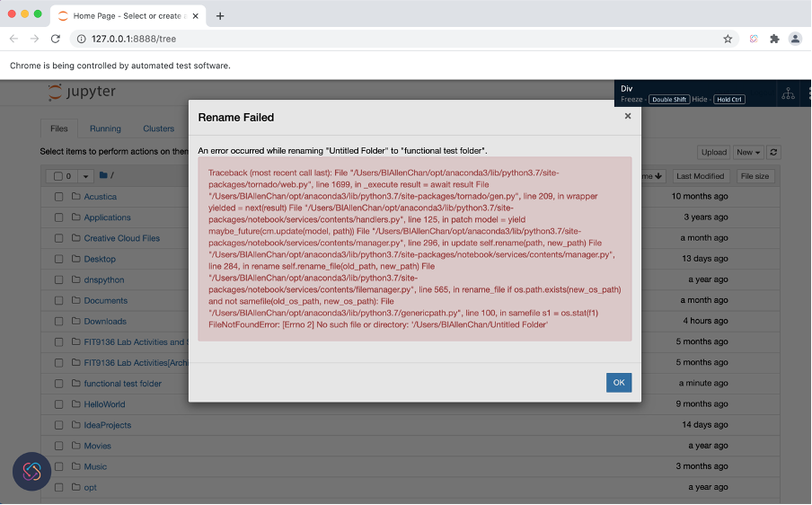Go back in Chrome history
Viewport: 812px width, 505px height.
click(x=14, y=39)
